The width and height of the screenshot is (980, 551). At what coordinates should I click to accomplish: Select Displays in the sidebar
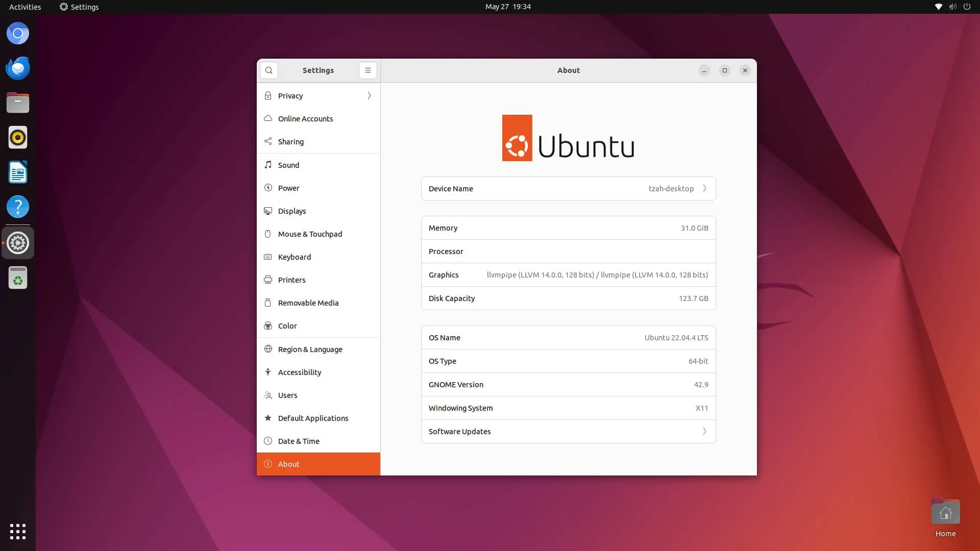(292, 211)
